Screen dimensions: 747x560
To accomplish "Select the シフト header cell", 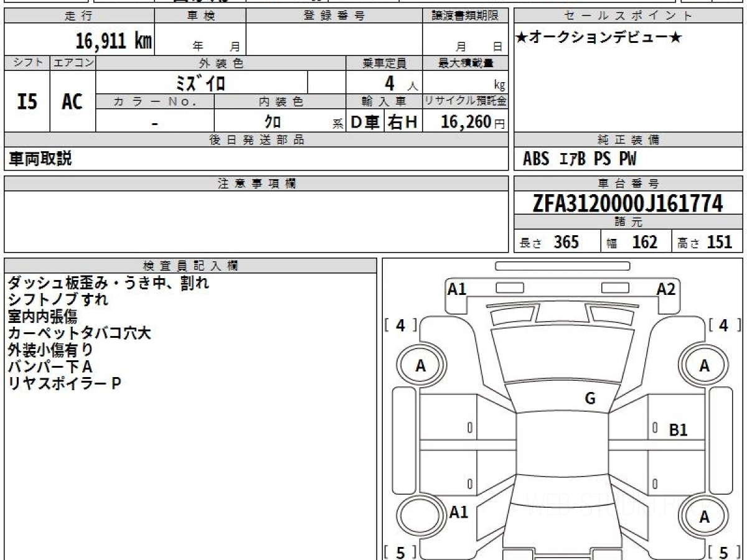I will pyautogui.click(x=27, y=63).
